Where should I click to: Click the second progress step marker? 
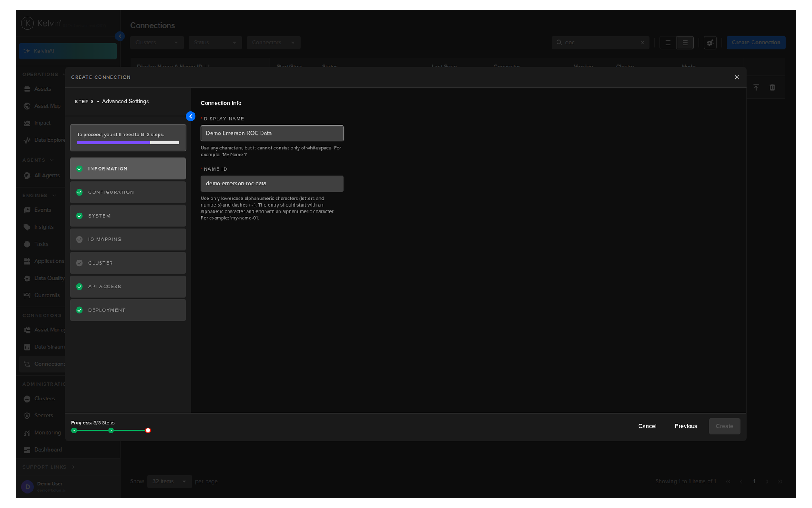pyautogui.click(x=111, y=431)
